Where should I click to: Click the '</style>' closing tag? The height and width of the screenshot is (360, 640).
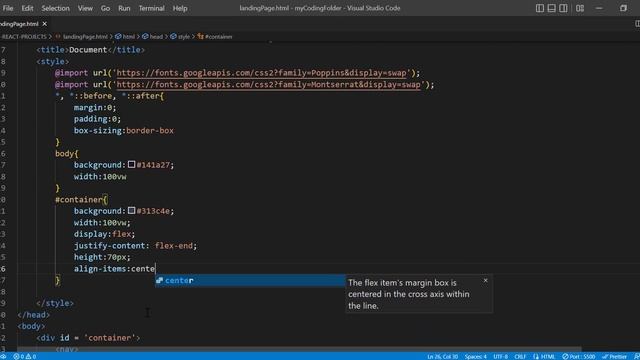[x=55, y=303]
